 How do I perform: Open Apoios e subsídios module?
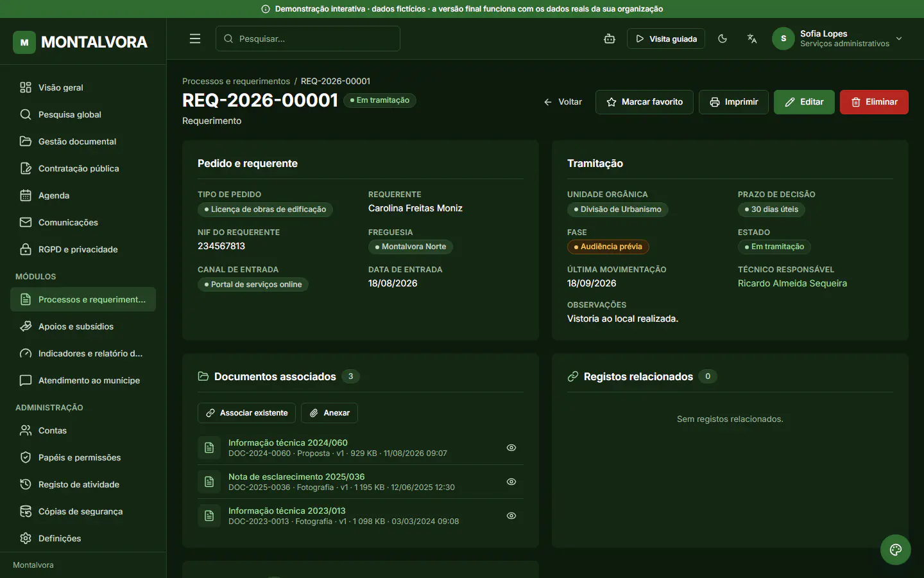pyautogui.click(x=83, y=326)
